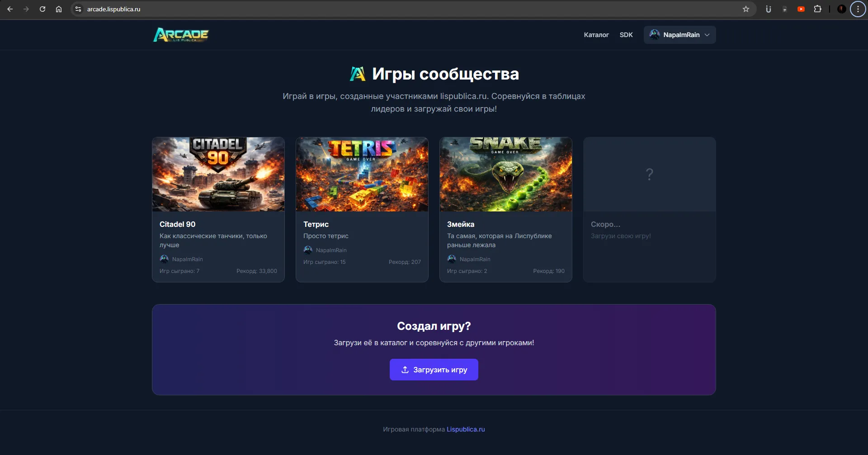
Task: Follow the Lispublica.ru footer link
Action: click(x=466, y=429)
